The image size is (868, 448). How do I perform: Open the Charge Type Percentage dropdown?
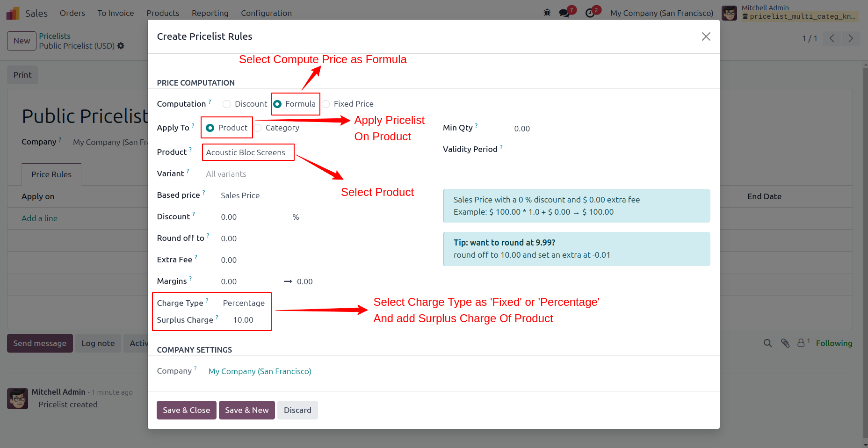coord(244,303)
